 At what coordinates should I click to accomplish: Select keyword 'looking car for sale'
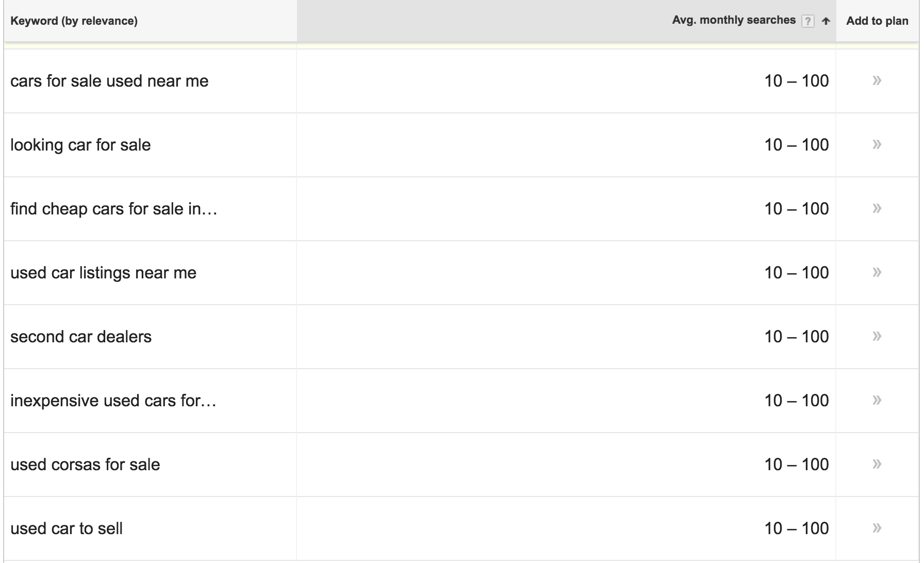pyautogui.click(x=80, y=145)
